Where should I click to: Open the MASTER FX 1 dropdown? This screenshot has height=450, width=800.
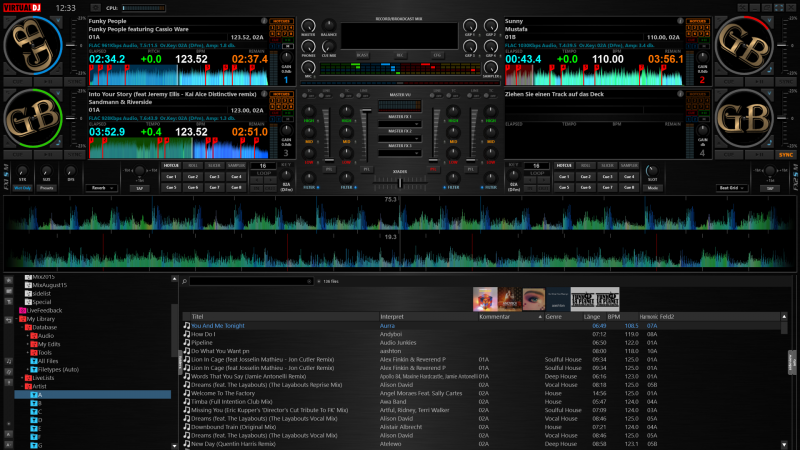(x=399, y=124)
